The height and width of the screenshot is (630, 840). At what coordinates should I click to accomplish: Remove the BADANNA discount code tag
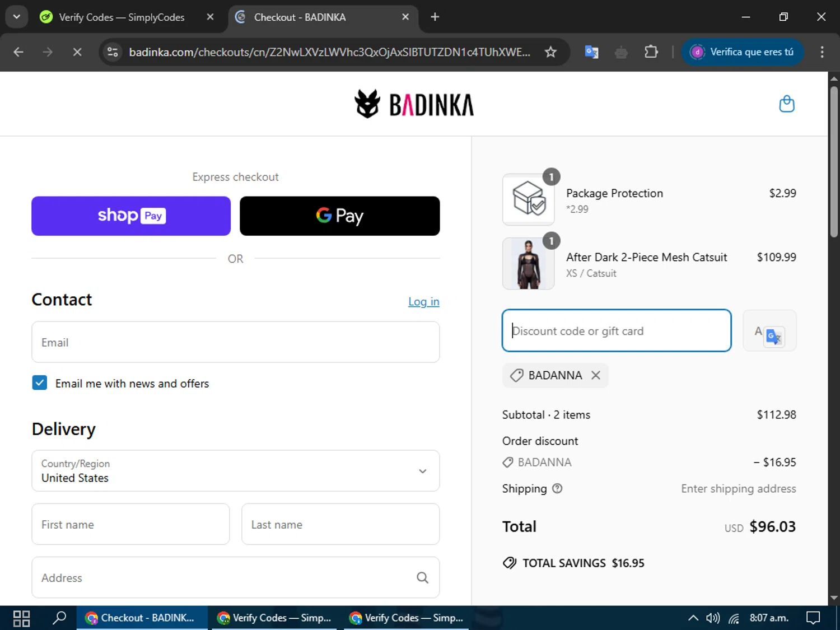coord(596,375)
